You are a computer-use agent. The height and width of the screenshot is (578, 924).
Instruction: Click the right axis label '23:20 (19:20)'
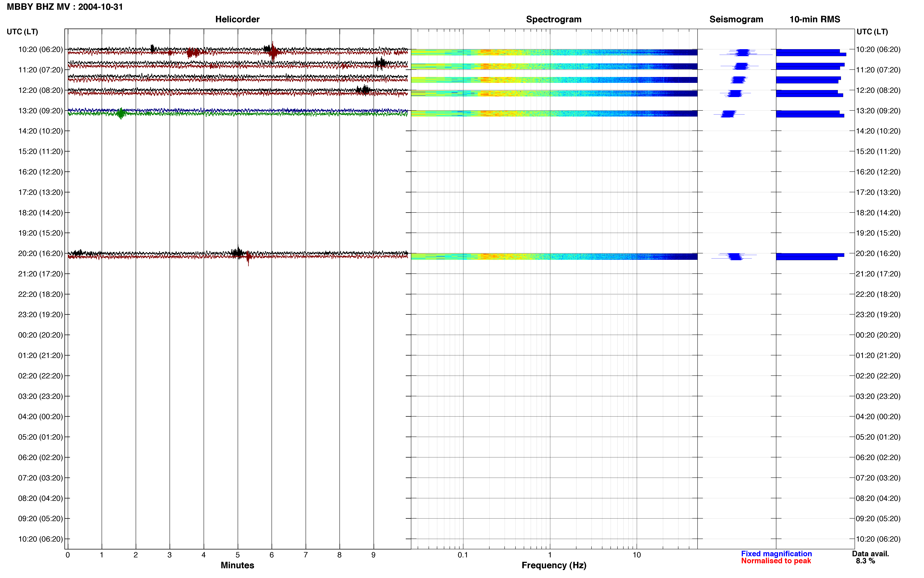pos(878,315)
